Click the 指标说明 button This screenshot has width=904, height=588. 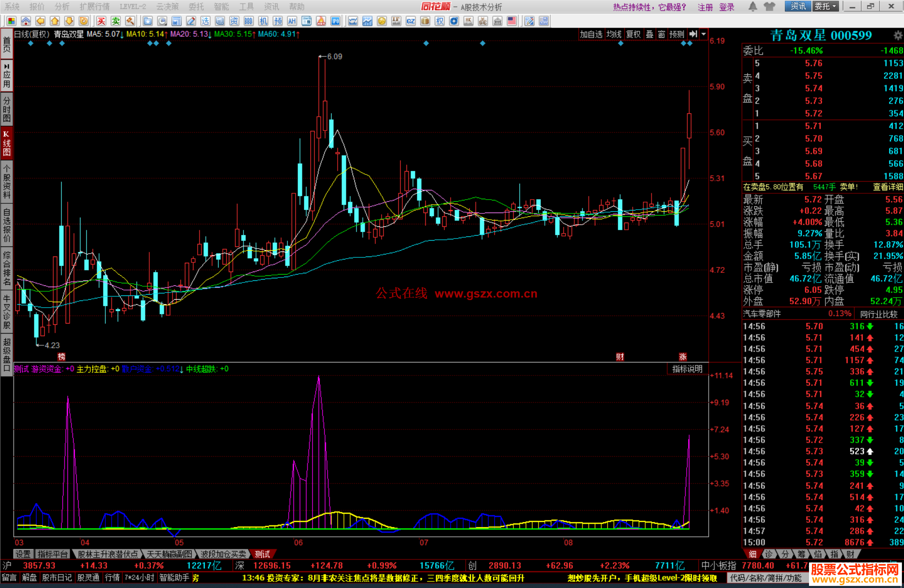687,369
